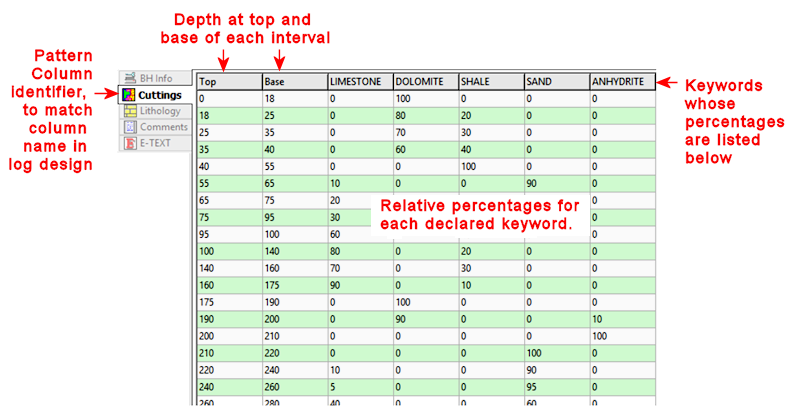This screenshot has height=416, width=800.
Task: Select the LIMESTONE column header
Action: [358, 82]
